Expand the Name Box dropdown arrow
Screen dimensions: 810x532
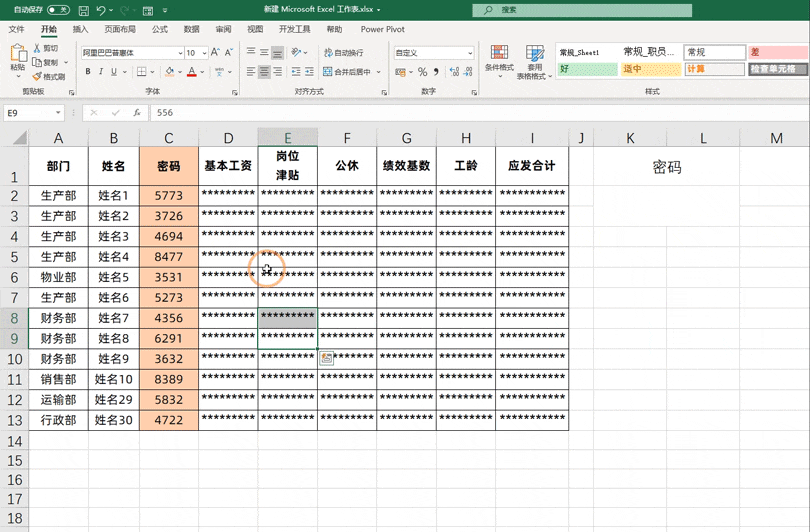(58, 113)
